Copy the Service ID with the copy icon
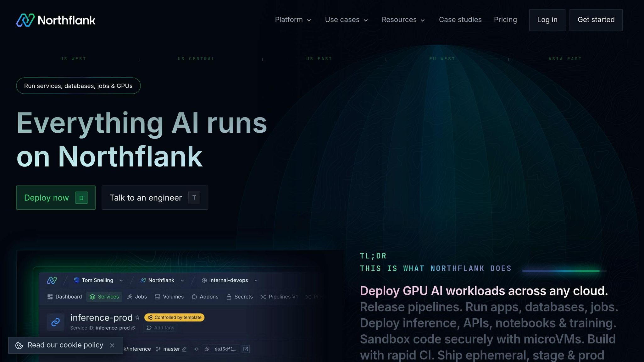Viewport: 644px width, 362px height. click(x=133, y=328)
